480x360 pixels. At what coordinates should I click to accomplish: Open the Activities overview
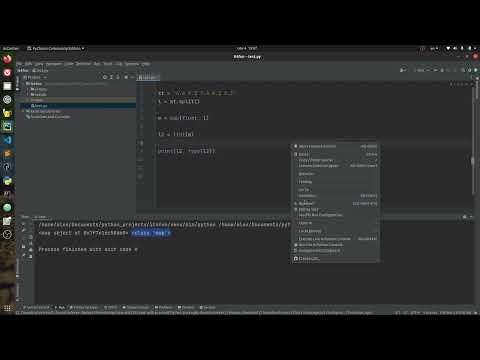[x=11, y=49]
